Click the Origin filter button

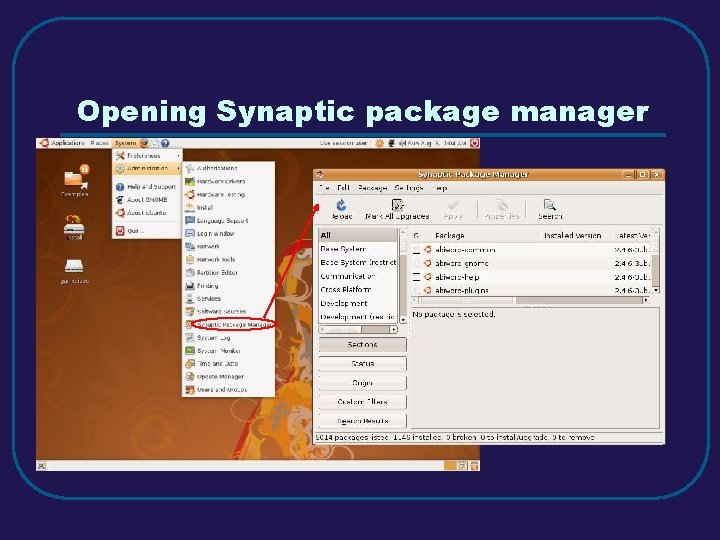(x=362, y=383)
